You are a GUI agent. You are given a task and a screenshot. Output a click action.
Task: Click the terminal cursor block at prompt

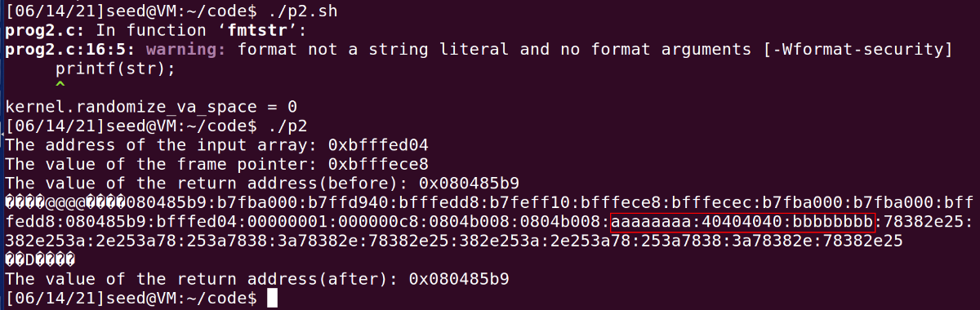(x=273, y=297)
